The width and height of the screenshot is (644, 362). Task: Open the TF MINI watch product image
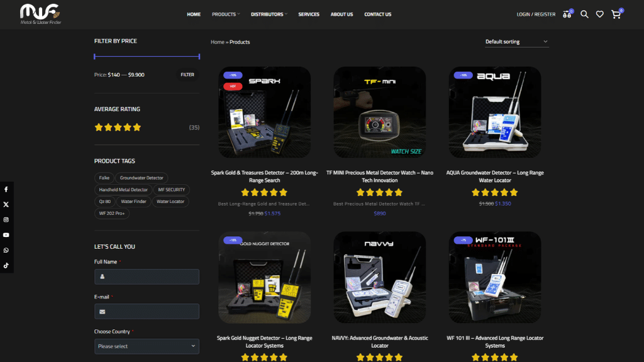pos(379,112)
